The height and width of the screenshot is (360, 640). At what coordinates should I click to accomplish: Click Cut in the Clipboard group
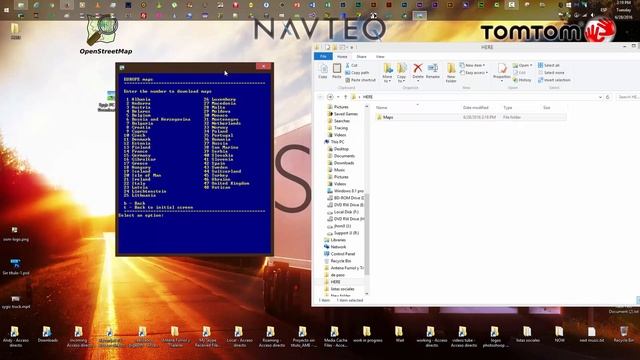pyautogui.click(x=351, y=65)
